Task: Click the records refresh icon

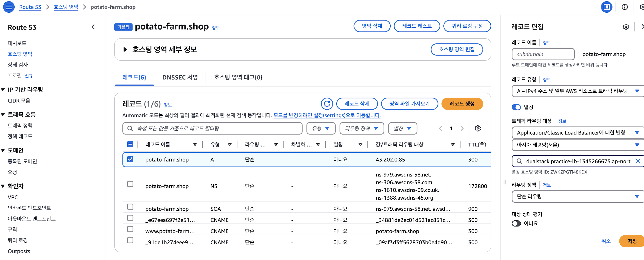Action: click(327, 104)
